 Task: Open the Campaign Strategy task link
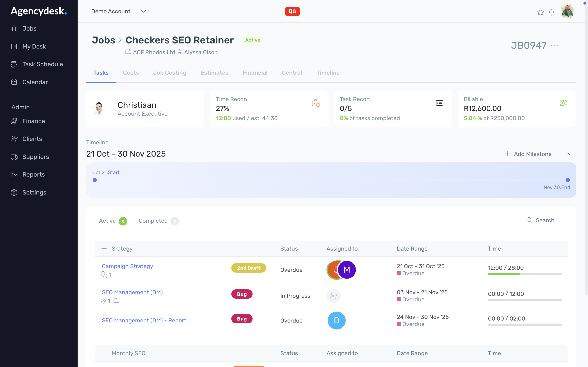(x=127, y=266)
